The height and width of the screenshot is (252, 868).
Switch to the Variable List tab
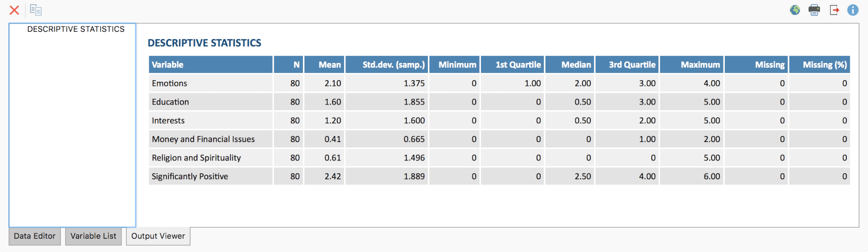93,236
